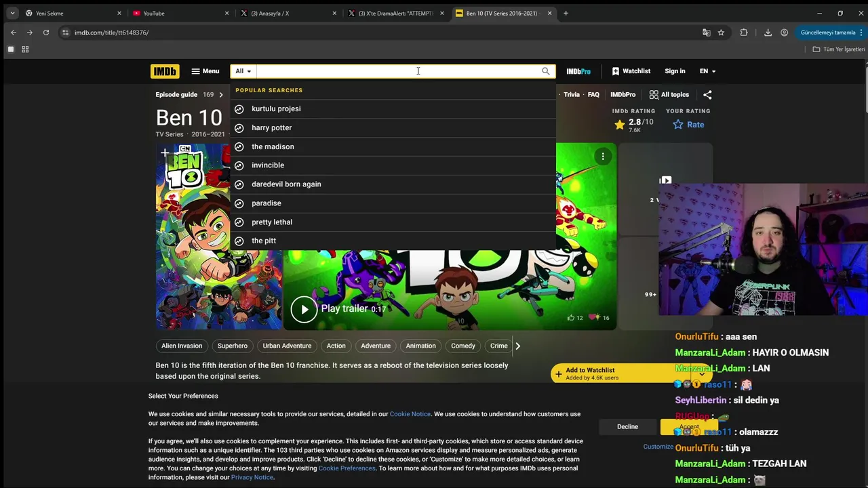Bookmark this page with star icon
The height and width of the screenshot is (488, 868).
pyautogui.click(x=721, y=33)
